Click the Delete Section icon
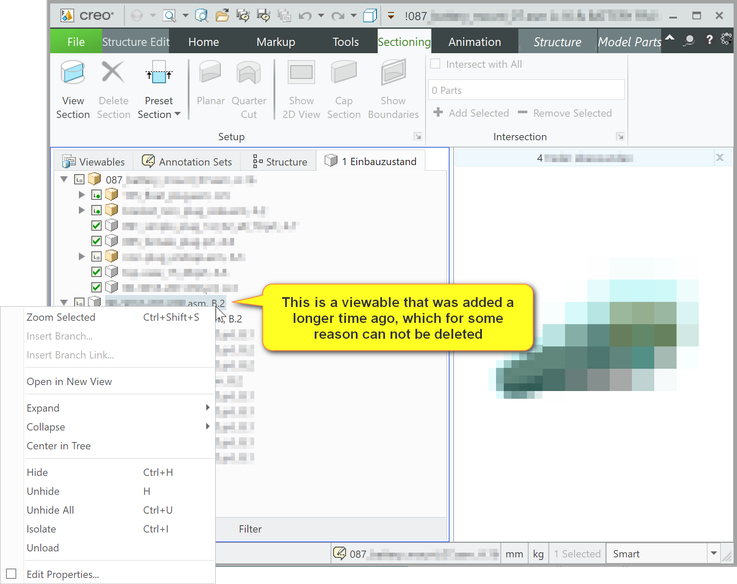 pos(113,72)
